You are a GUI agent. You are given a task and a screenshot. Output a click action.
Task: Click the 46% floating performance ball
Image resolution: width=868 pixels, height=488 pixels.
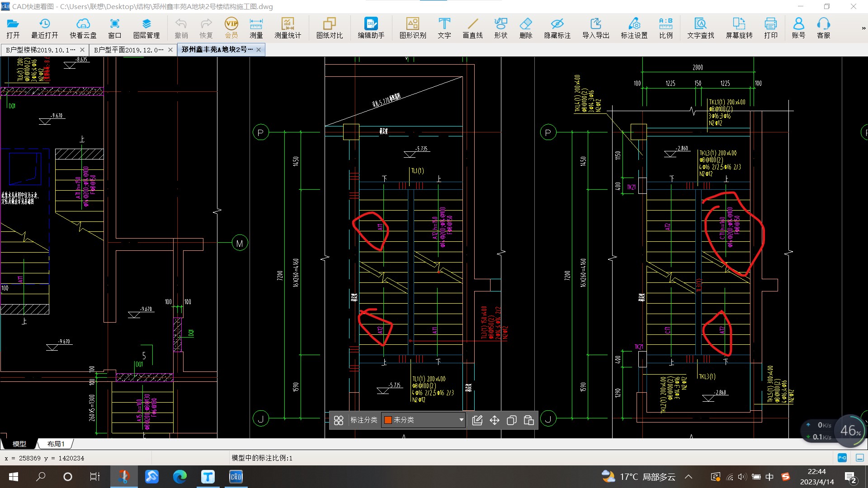850,430
